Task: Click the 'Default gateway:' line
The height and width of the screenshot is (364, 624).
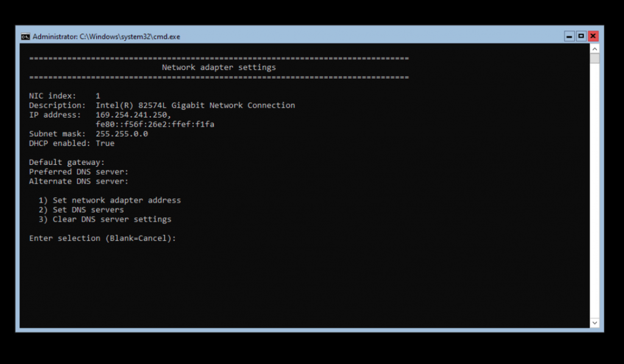Action: coord(67,163)
